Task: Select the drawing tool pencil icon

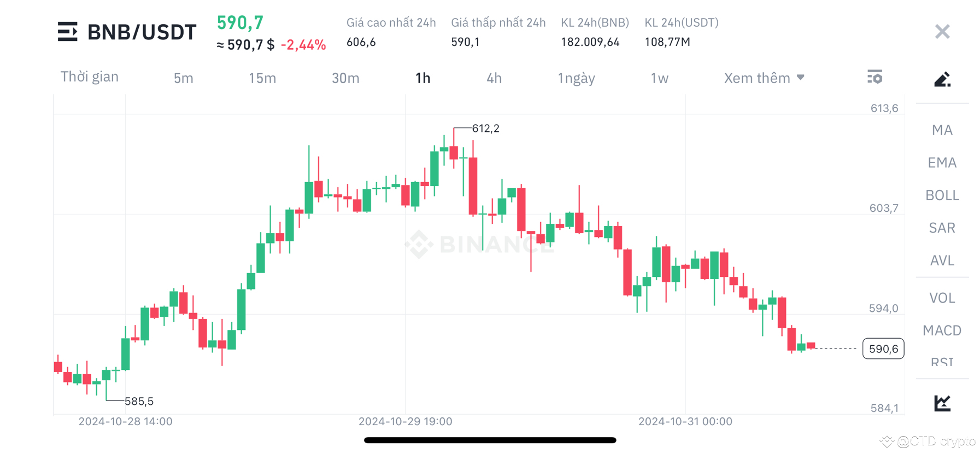Action: (x=942, y=79)
